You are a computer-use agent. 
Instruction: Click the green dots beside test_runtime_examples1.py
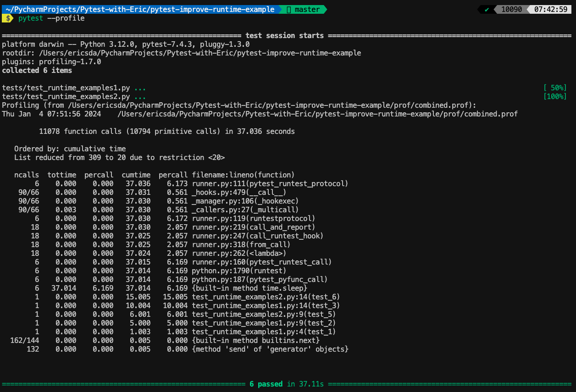point(140,88)
